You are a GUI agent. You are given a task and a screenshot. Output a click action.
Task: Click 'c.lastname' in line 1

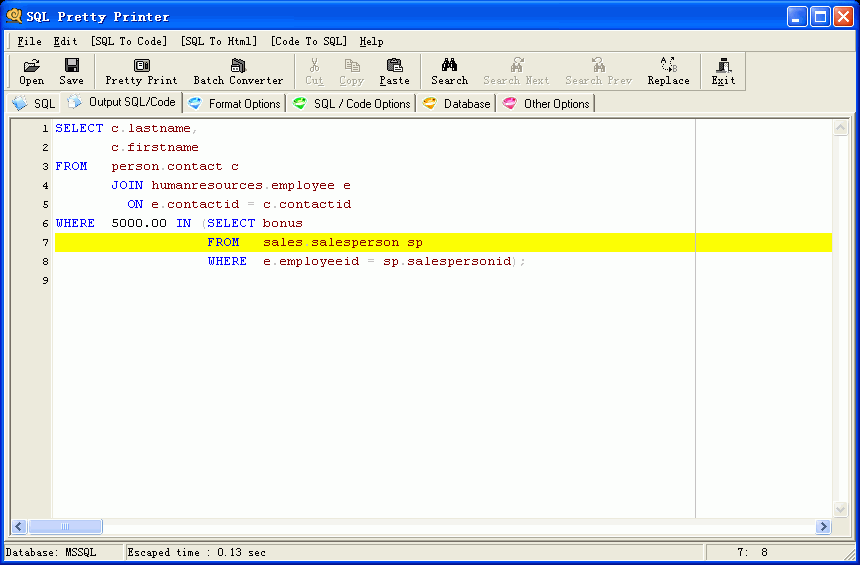[x=151, y=128]
